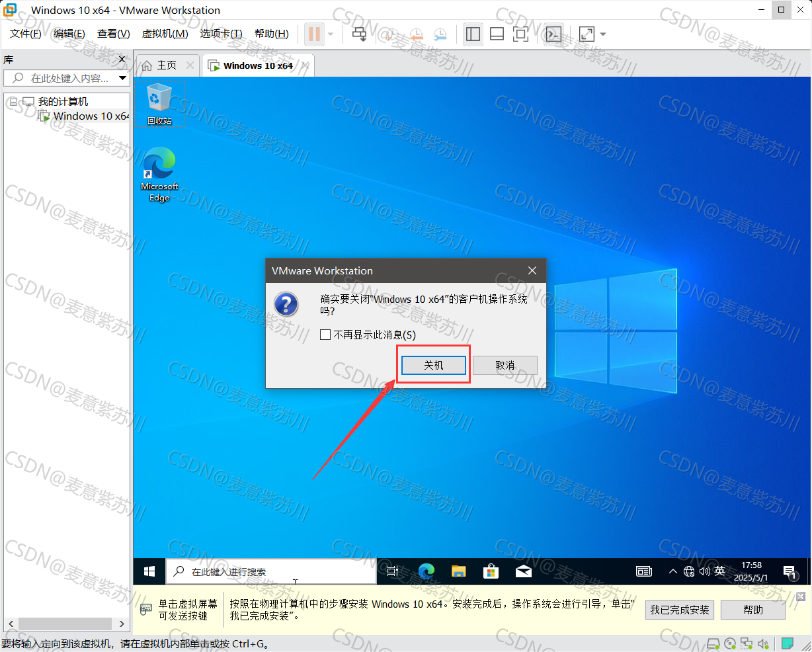Open Microsoft Store on the guest taskbar
This screenshot has height=652, width=812.
pos(491,571)
